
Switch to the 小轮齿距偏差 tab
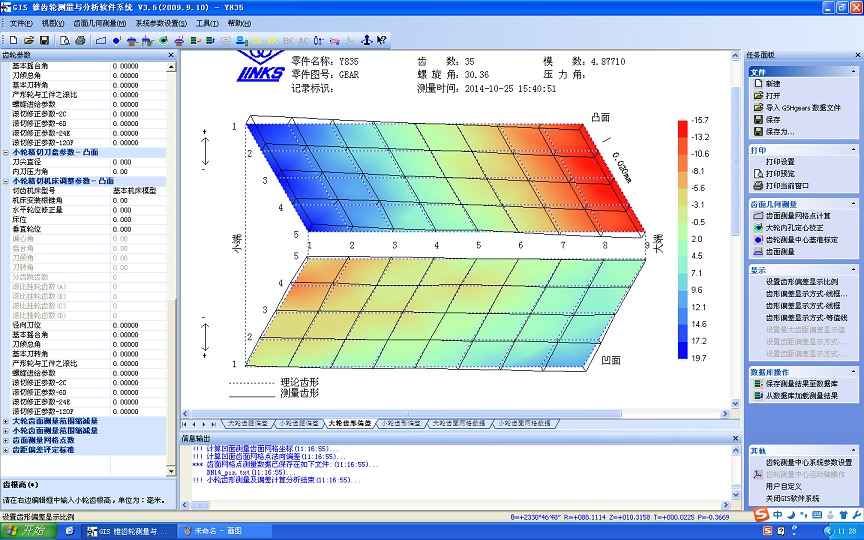[x=298, y=424]
